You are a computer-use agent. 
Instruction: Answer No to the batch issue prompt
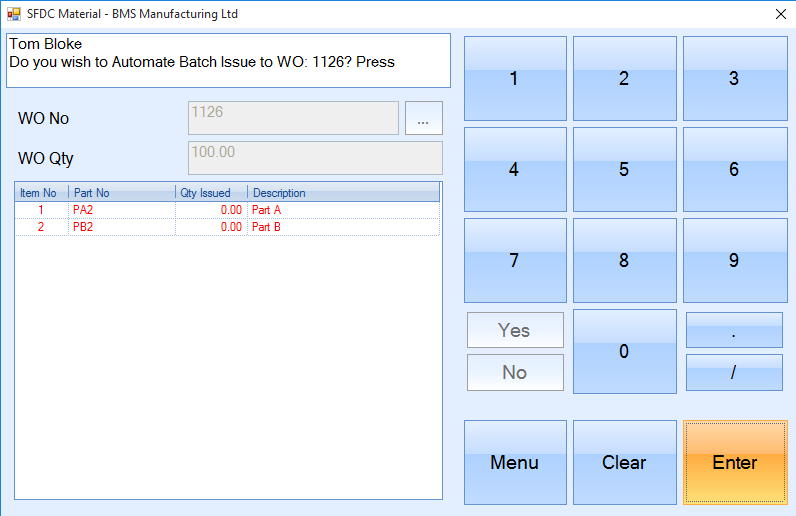(x=515, y=372)
